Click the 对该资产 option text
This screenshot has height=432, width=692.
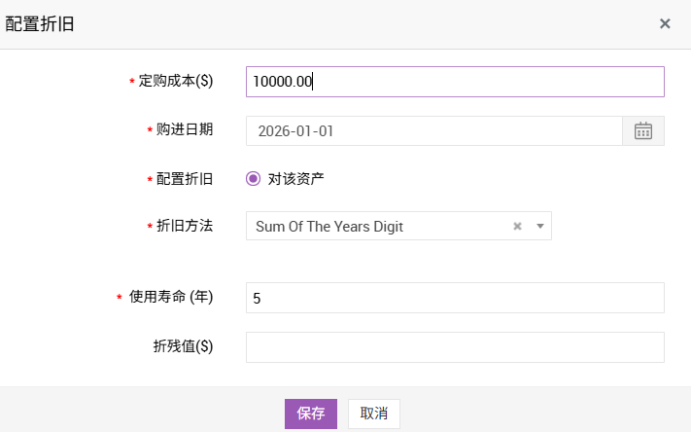(x=296, y=179)
